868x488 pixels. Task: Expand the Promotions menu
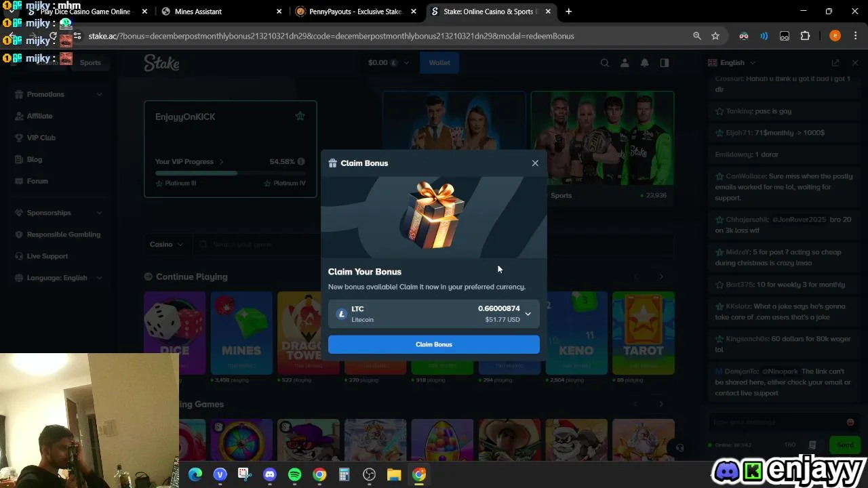[58, 94]
